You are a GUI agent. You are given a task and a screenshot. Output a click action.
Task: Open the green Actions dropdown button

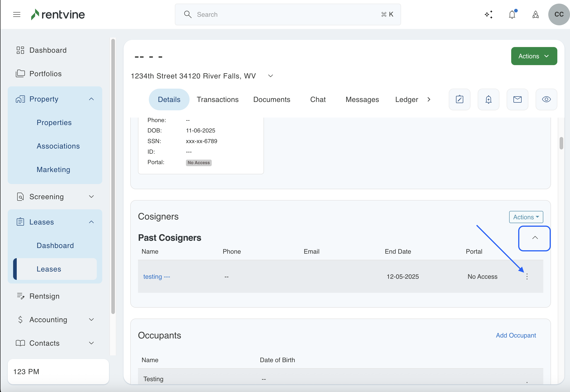point(534,56)
